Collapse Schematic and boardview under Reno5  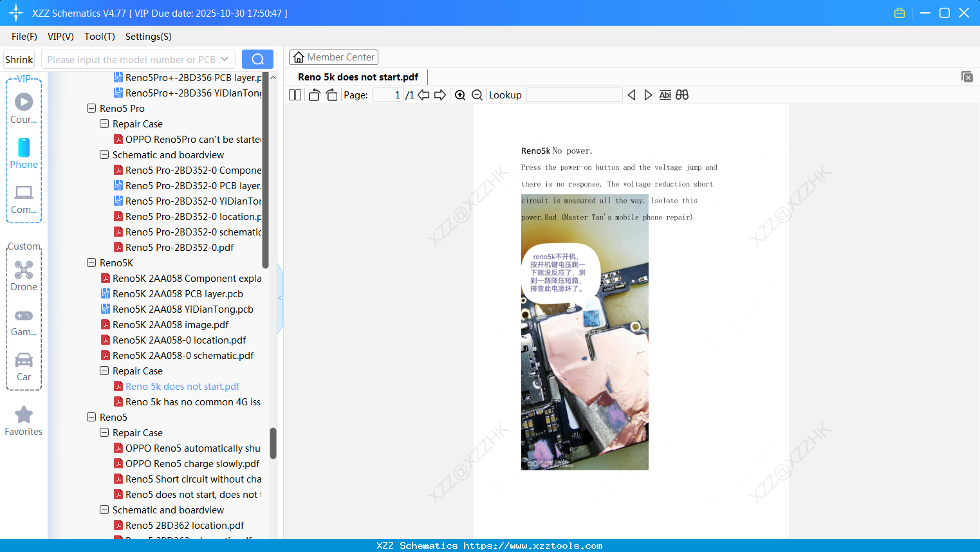pos(104,510)
